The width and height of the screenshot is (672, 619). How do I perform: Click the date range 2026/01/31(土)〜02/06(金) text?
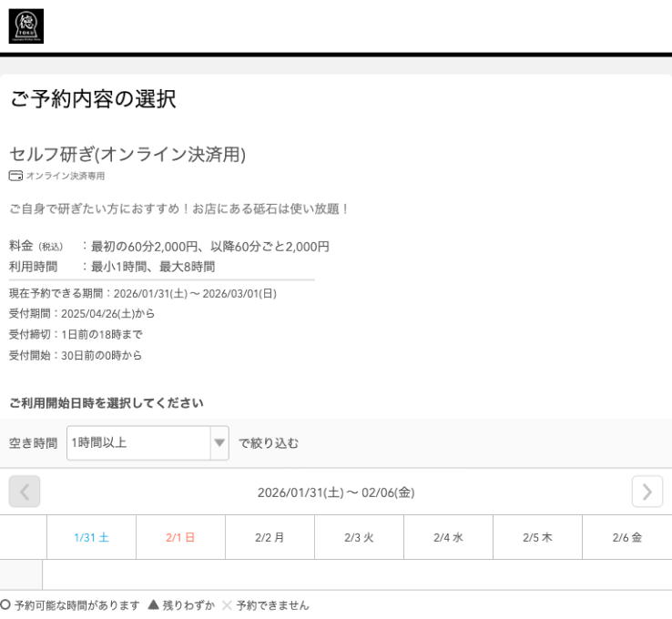tap(336, 492)
